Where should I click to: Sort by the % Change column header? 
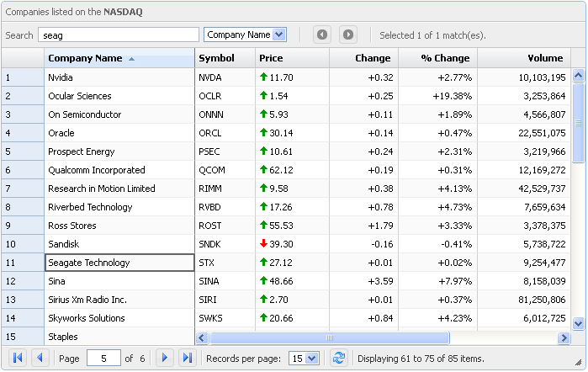click(x=445, y=58)
